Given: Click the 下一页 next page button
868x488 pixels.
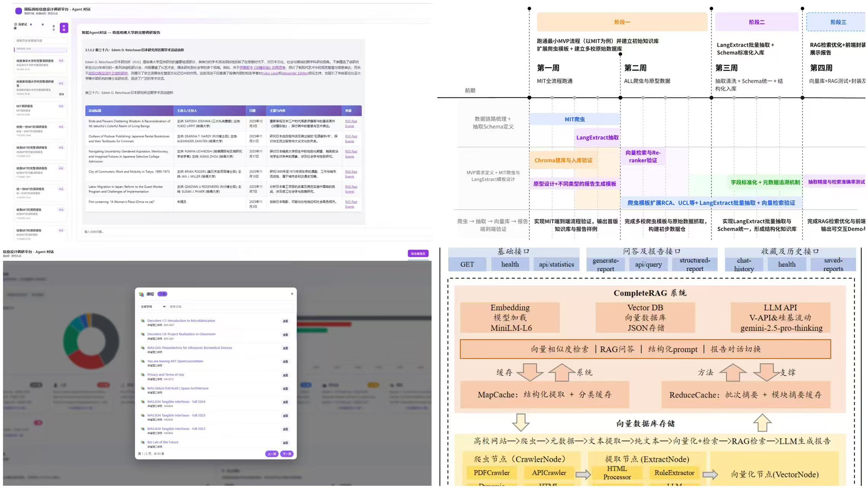Looking at the screenshot, I should coord(287,454).
